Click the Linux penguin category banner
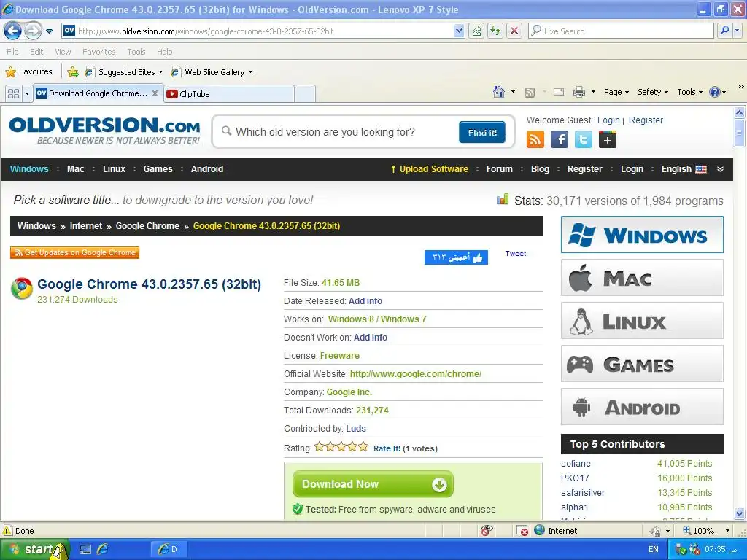 (x=642, y=321)
